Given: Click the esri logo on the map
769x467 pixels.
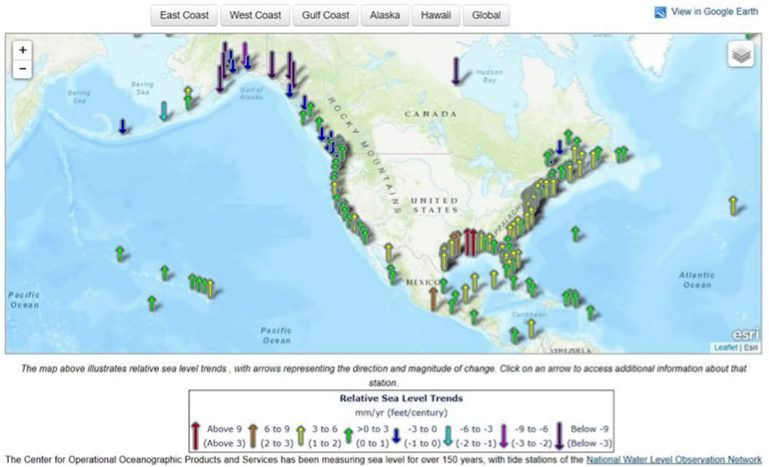Looking at the screenshot, I should [x=744, y=331].
